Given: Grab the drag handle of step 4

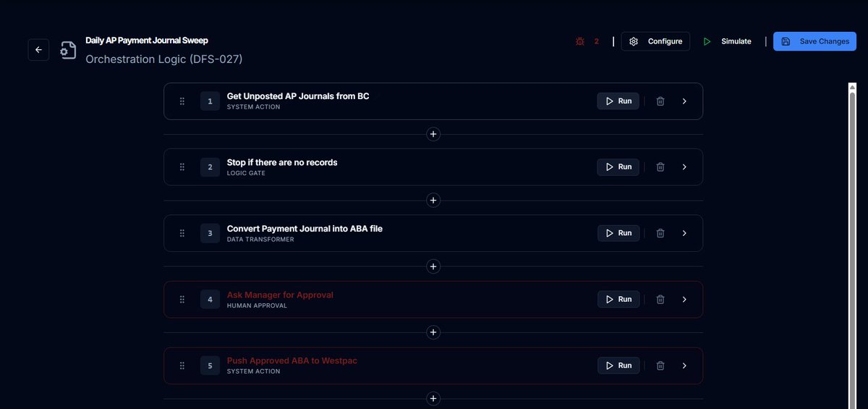Looking at the screenshot, I should click(x=182, y=299).
